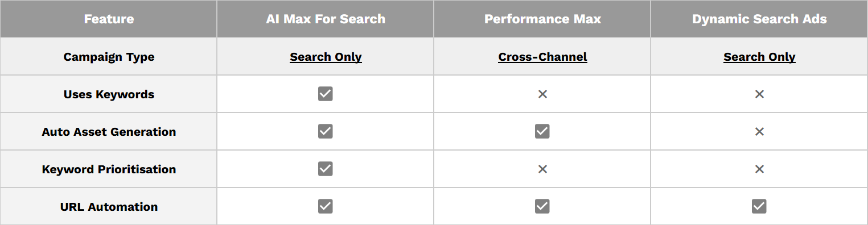Select the Feature column header
The image size is (868, 225).
[109, 19]
